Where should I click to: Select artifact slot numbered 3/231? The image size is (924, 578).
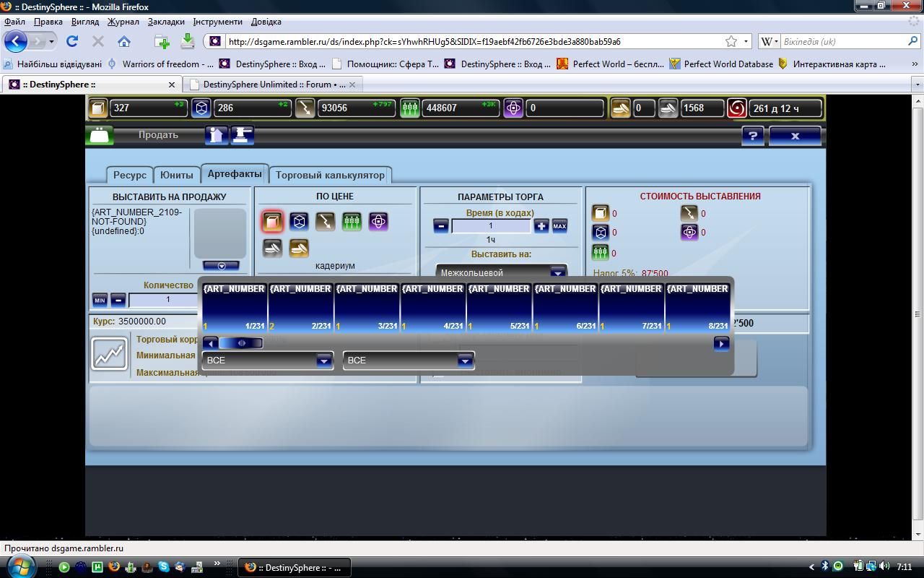click(x=367, y=307)
